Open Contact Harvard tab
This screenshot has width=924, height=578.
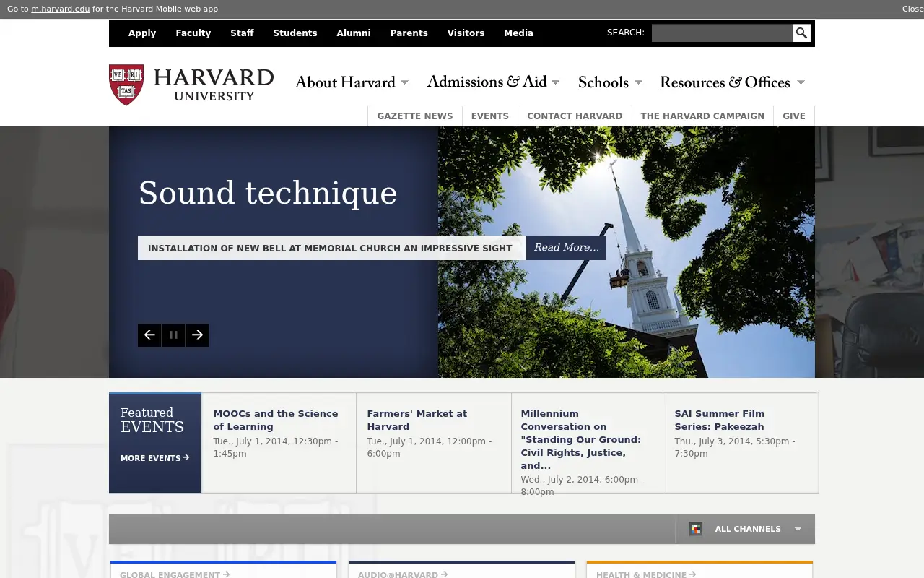coord(575,116)
